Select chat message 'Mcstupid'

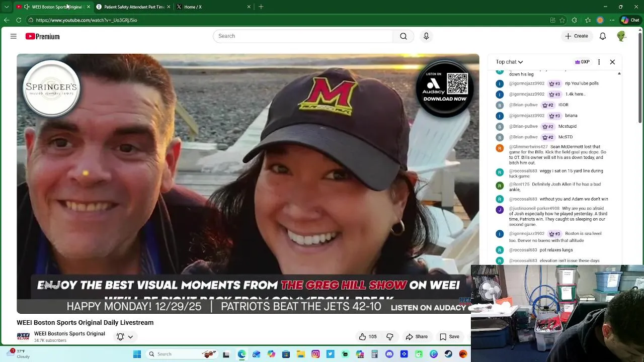pos(568,126)
